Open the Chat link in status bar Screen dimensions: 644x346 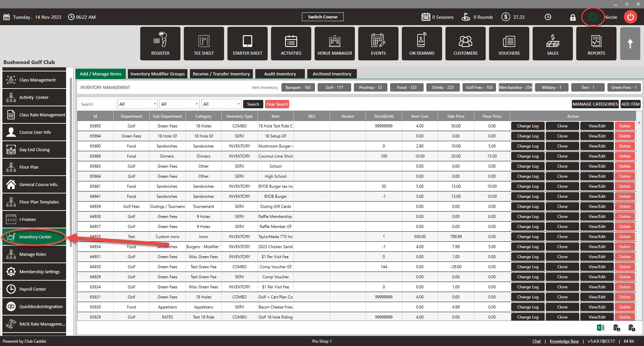(536, 341)
